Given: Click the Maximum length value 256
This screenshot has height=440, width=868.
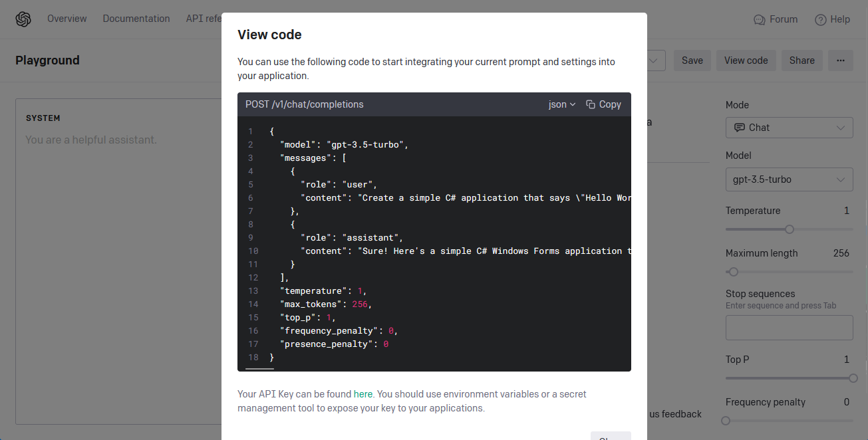Looking at the screenshot, I should click(841, 253).
